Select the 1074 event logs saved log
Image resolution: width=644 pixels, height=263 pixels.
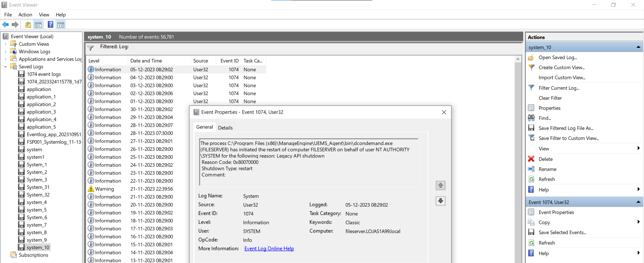tap(44, 74)
